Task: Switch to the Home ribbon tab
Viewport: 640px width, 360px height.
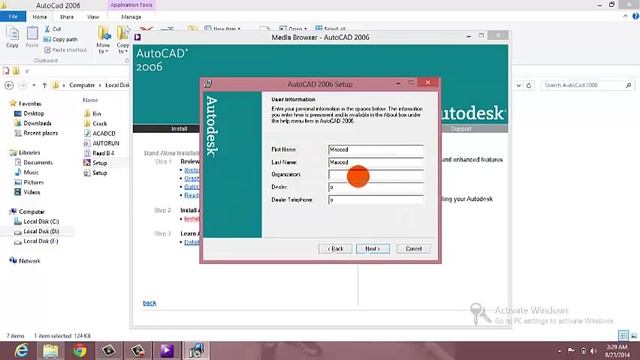Action: [x=40, y=17]
